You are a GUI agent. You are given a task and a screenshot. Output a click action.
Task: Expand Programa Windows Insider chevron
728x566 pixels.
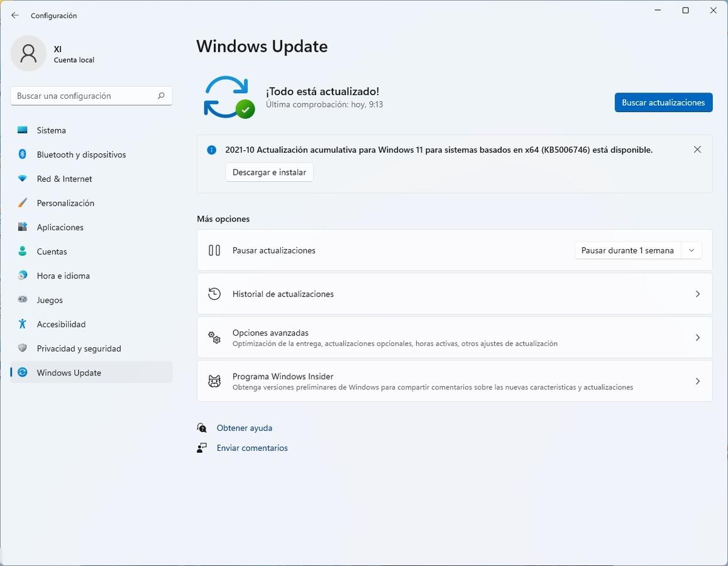pos(697,381)
